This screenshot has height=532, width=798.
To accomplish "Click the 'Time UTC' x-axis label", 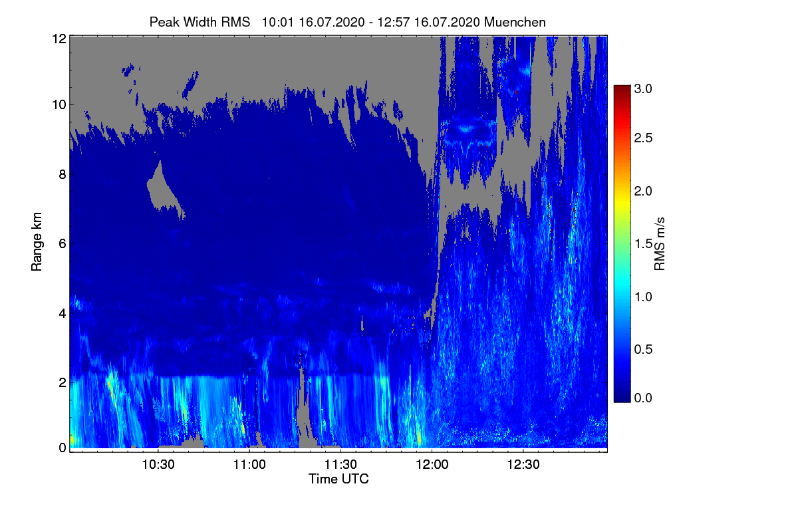I will [338, 478].
